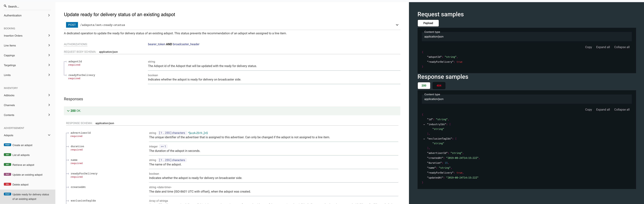The width and height of the screenshot is (644, 204).
Task: Click the POST badge for Create an adspot
Action: 8,145
